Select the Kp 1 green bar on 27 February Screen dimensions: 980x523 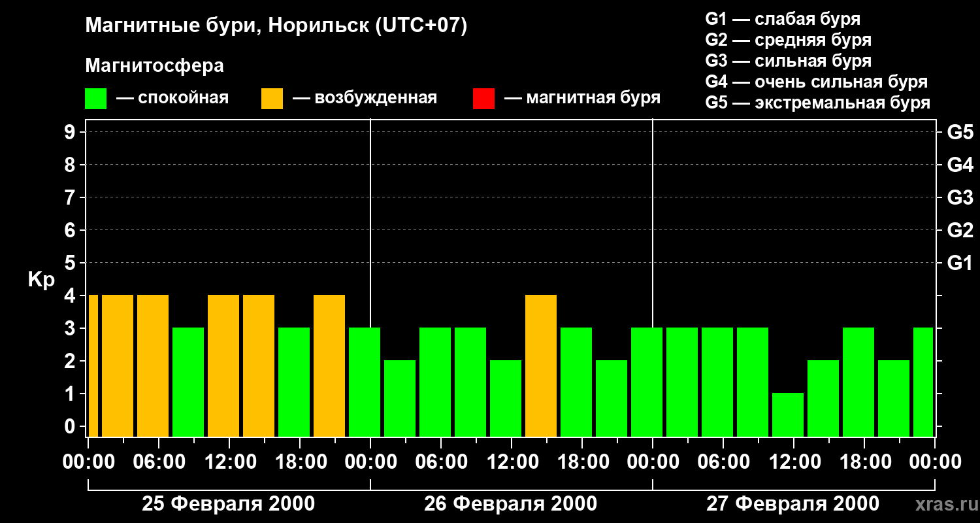pyautogui.click(x=788, y=414)
